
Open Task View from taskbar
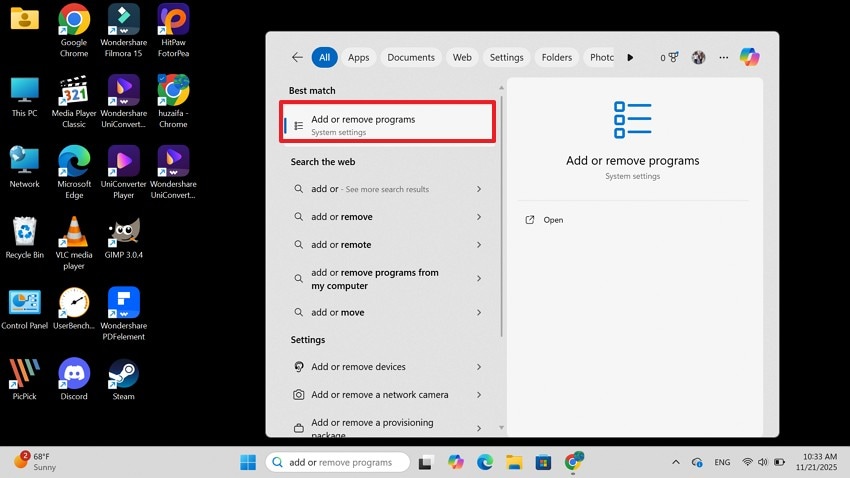tap(426, 462)
